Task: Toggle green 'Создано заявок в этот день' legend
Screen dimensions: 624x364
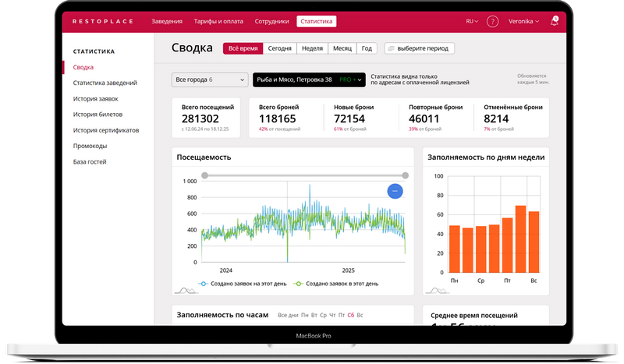Action: (339, 284)
